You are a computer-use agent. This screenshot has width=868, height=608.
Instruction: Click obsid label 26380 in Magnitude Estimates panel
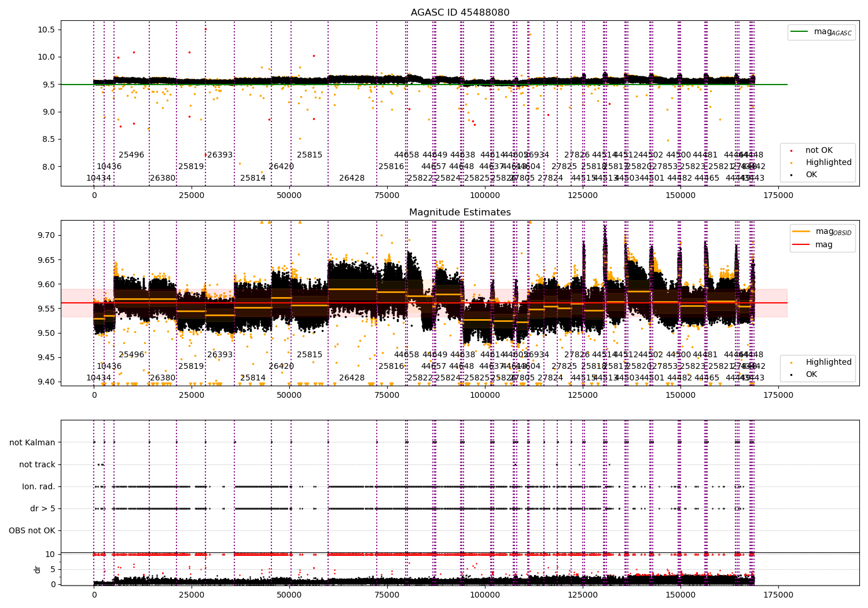(x=163, y=378)
